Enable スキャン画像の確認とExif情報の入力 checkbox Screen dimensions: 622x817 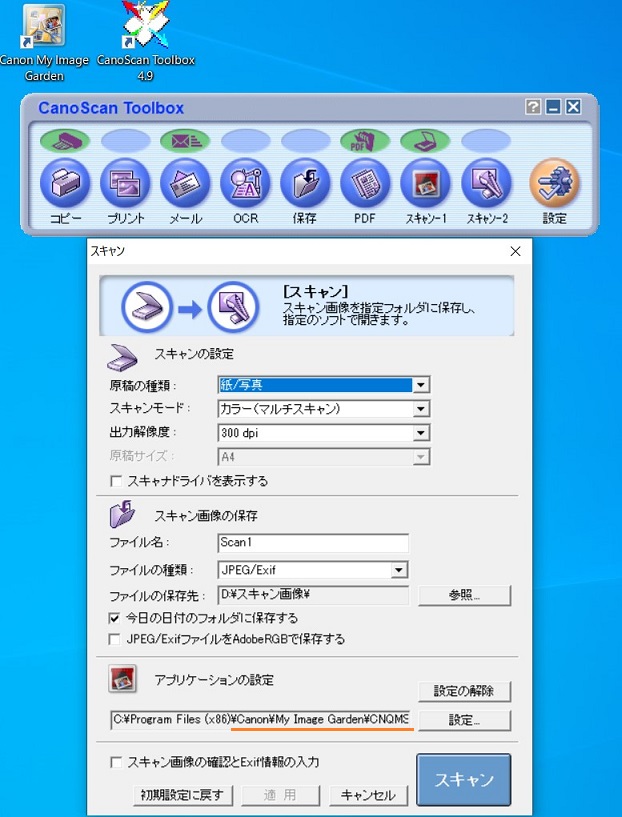coord(116,762)
